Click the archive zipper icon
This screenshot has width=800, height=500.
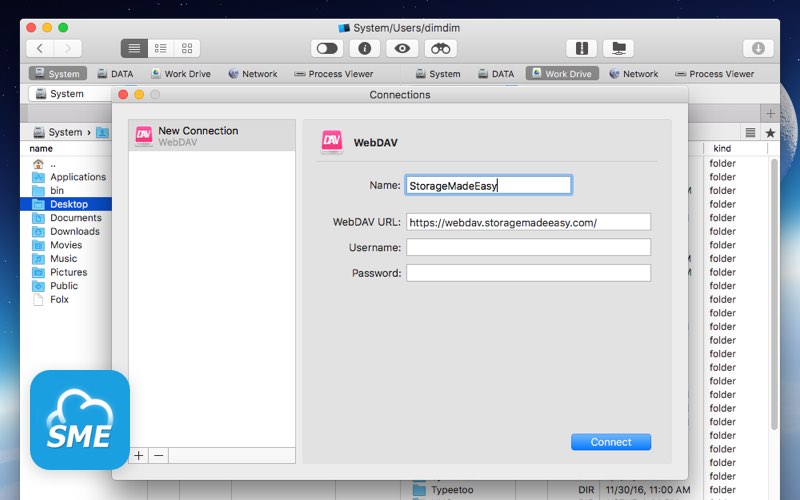tap(582, 48)
